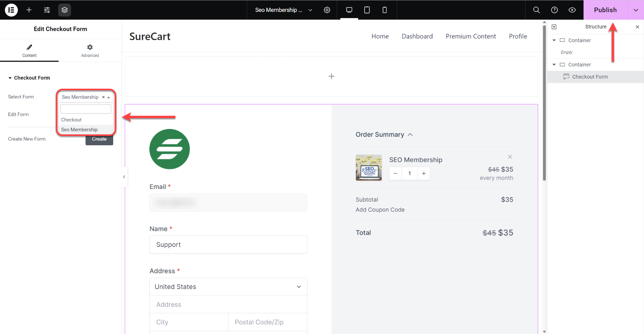Switch to the Advanced tab
This screenshot has height=334, width=644.
pyautogui.click(x=90, y=50)
